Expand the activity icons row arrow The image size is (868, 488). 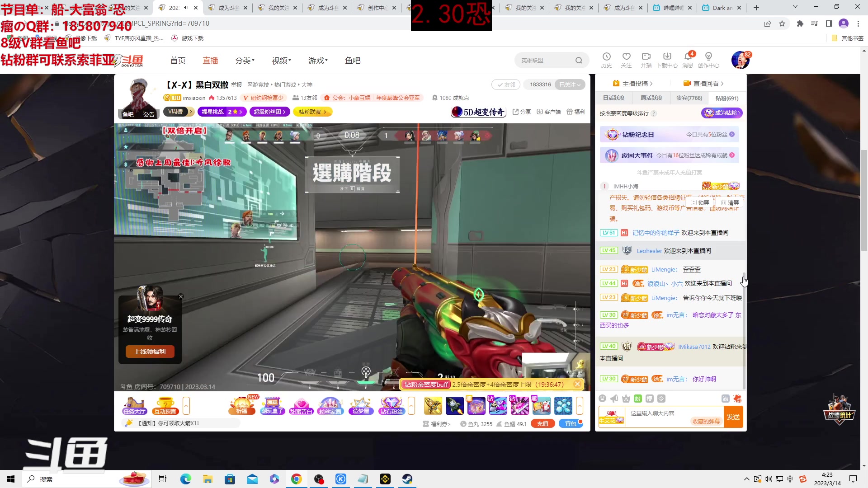tap(411, 405)
